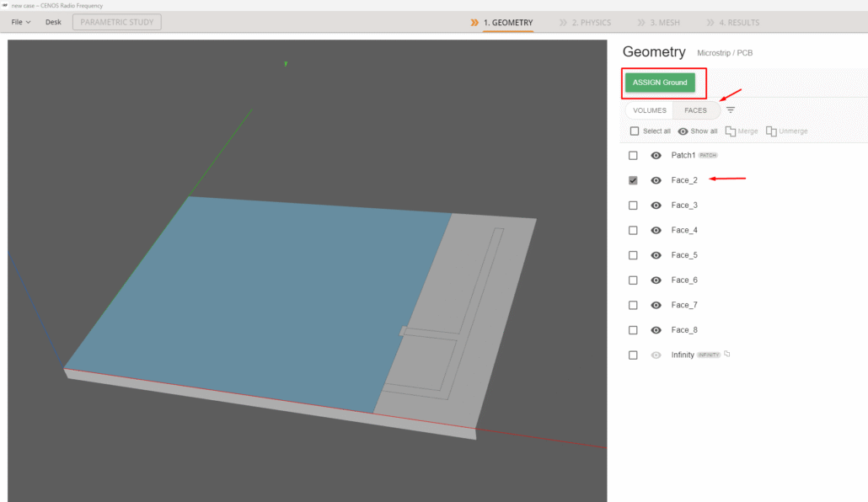Click the Merge icon

[x=731, y=131]
